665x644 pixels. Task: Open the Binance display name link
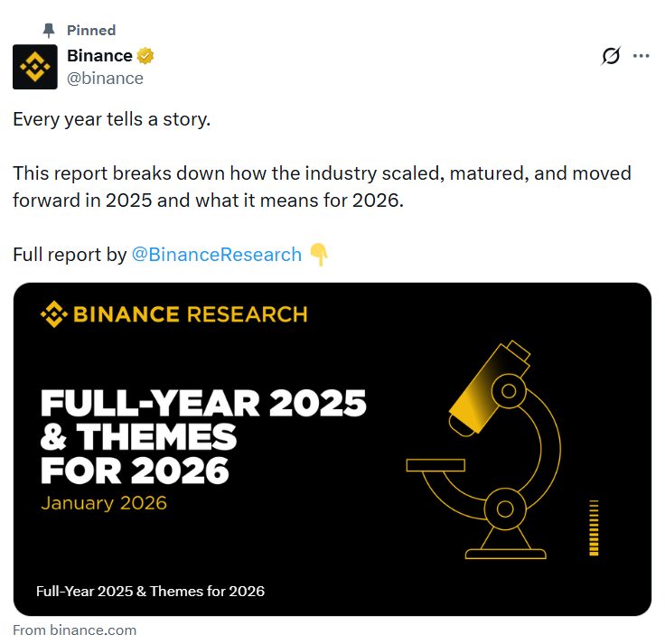(x=99, y=56)
